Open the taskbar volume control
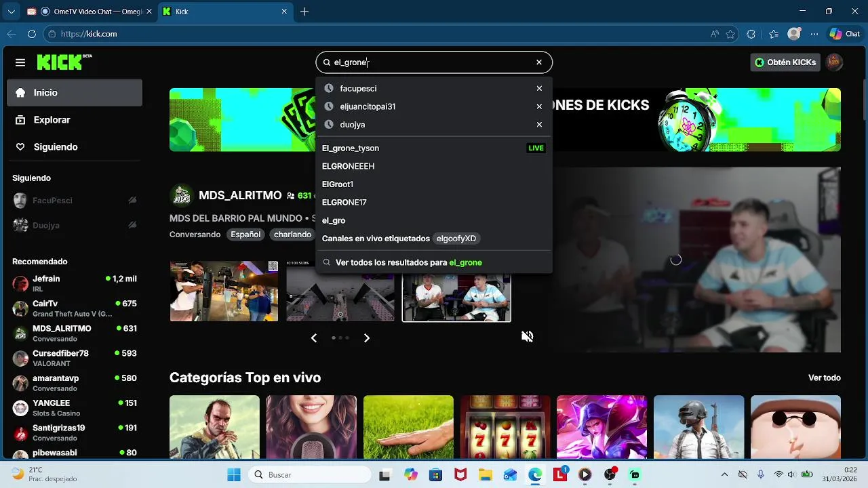The width and height of the screenshot is (868, 488). (791, 474)
